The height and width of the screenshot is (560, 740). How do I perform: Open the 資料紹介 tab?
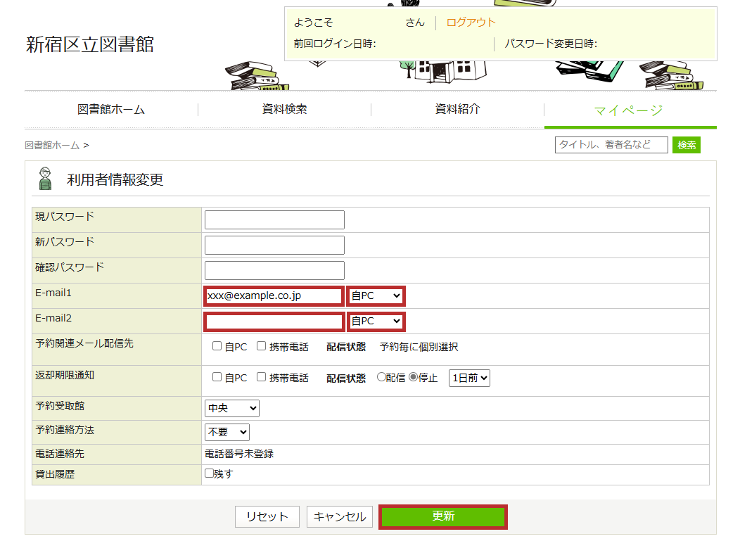[x=457, y=109]
